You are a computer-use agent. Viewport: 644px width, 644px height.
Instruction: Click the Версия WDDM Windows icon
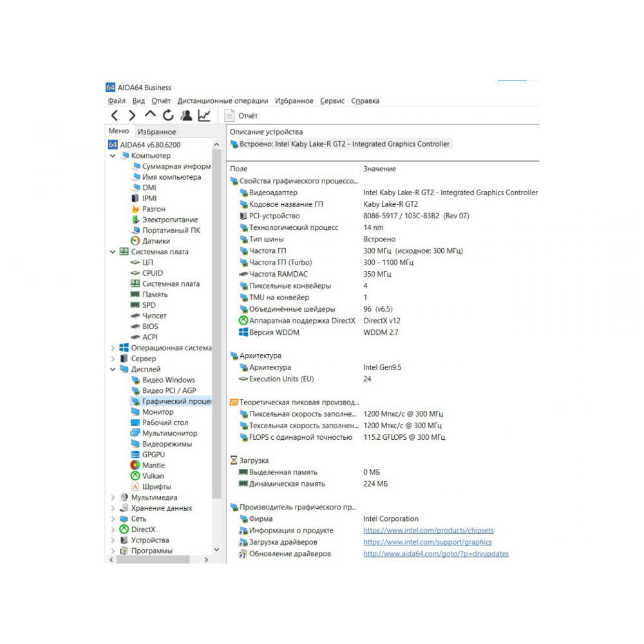point(243,332)
